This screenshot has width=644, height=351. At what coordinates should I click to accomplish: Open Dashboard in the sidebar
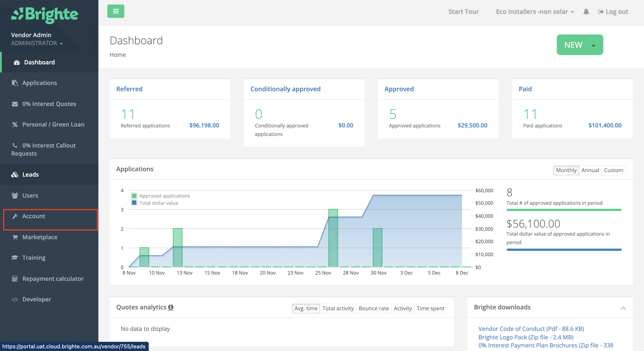[x=49, y=62]
